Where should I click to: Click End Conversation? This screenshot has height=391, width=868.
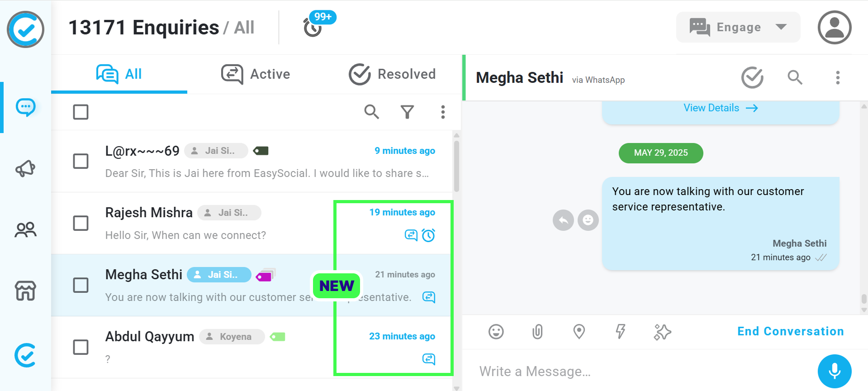tap(791, 331)
